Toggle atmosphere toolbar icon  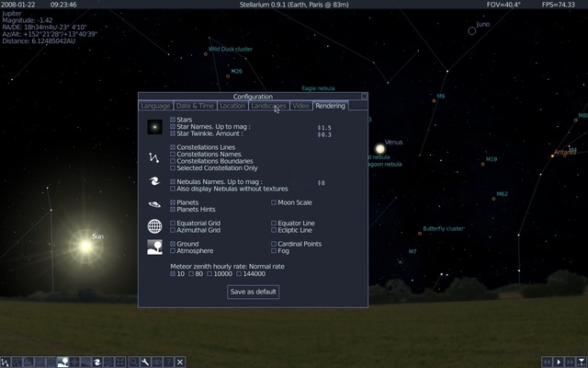pos(85,362)
